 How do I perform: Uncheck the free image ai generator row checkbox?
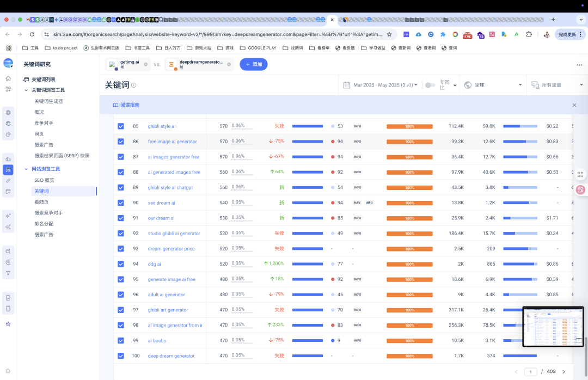[x=121, y=142]
